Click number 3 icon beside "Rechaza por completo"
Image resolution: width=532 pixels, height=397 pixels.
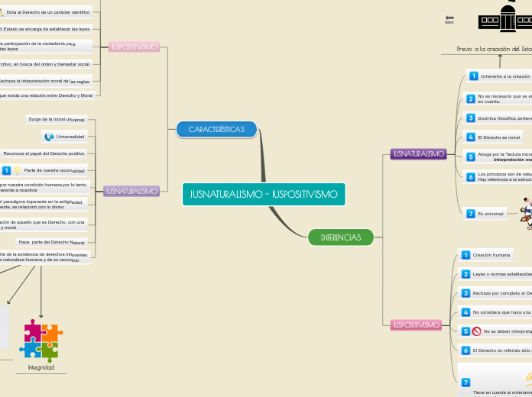click(465, 293)
